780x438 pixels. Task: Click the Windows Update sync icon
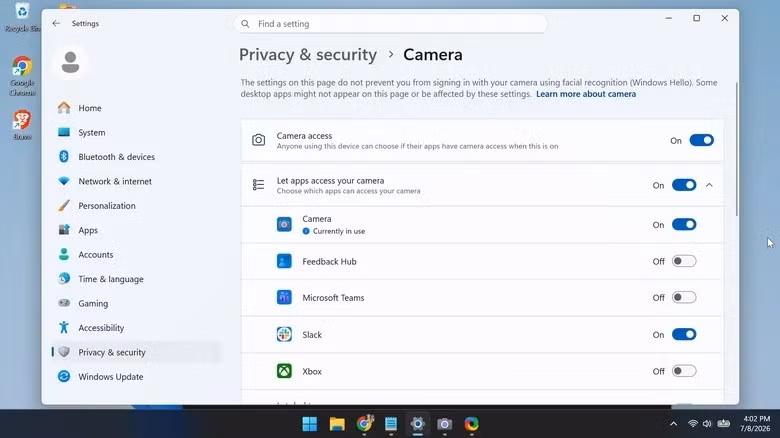pos(64,376)
